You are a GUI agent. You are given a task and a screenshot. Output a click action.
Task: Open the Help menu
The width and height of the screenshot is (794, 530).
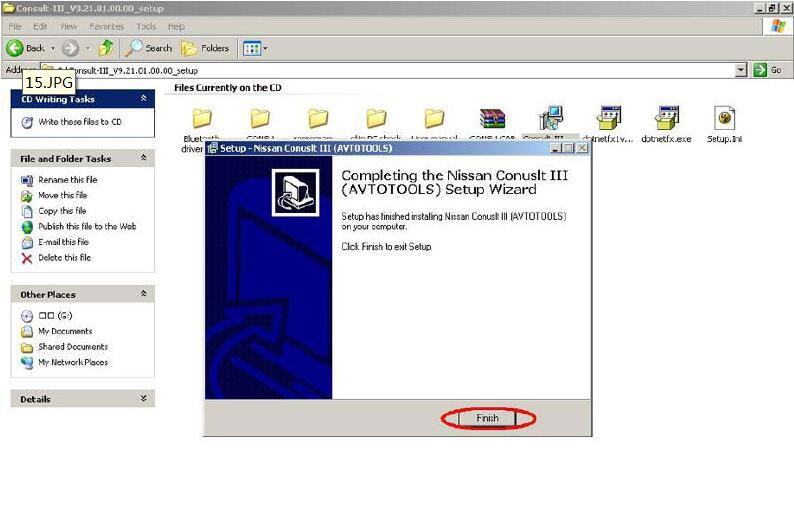click(176, 26)
